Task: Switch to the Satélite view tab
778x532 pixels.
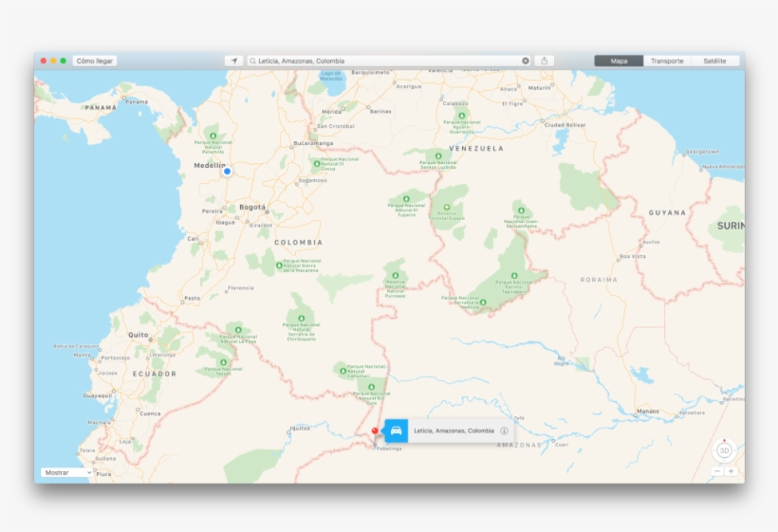Action: click(714, 61)
